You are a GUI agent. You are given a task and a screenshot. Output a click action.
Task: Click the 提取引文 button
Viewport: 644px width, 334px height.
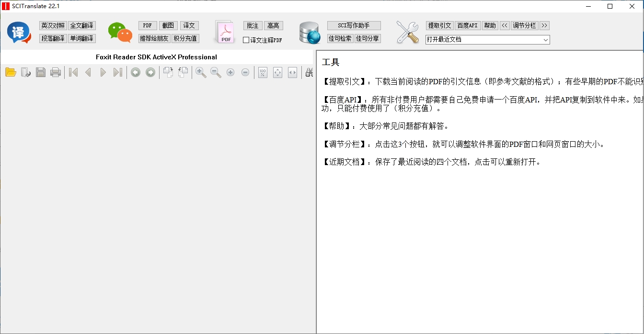[439, 25]
